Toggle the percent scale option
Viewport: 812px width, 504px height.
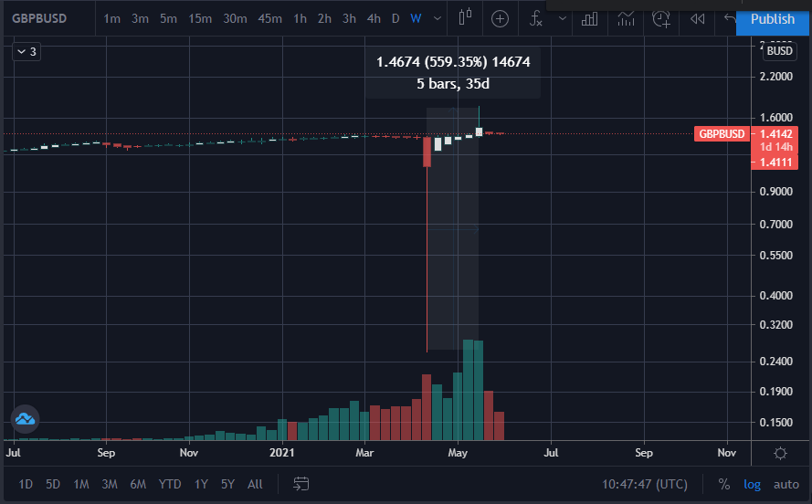tap(724, 484)
